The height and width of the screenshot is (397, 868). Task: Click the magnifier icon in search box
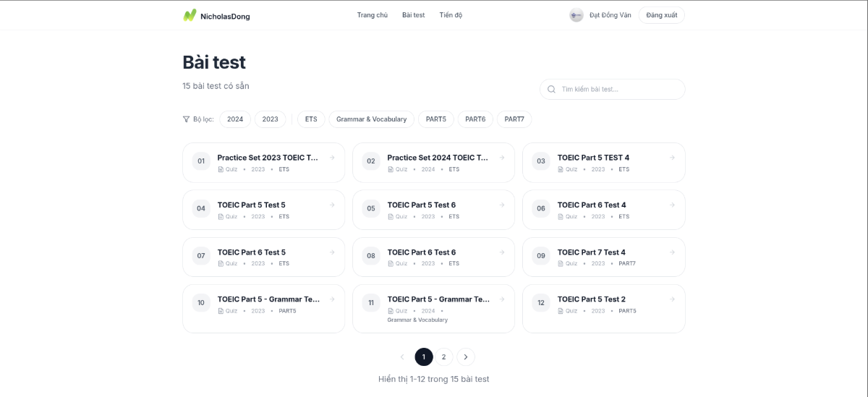click(552, 90)
